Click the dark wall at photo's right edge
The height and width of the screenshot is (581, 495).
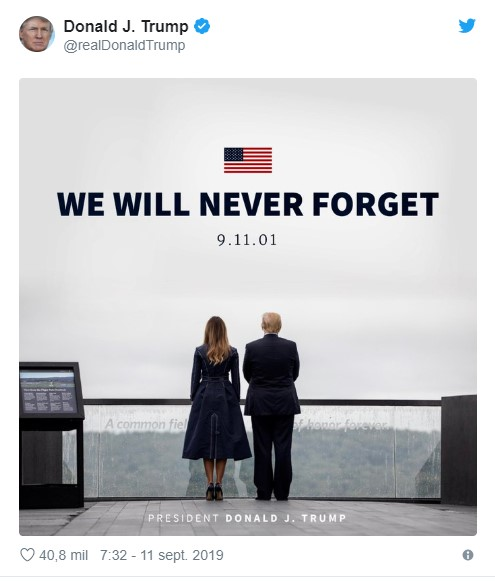click(459, 450)
